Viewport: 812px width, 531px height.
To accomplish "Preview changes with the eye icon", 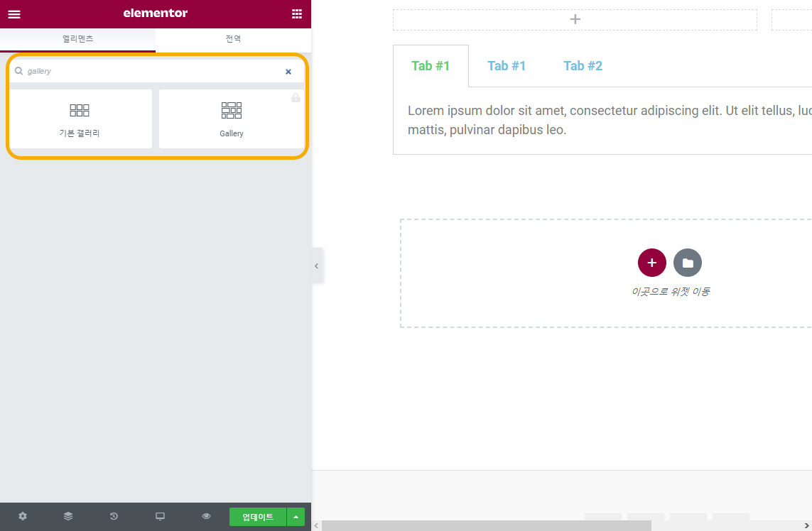I will (x=206, y=517).
